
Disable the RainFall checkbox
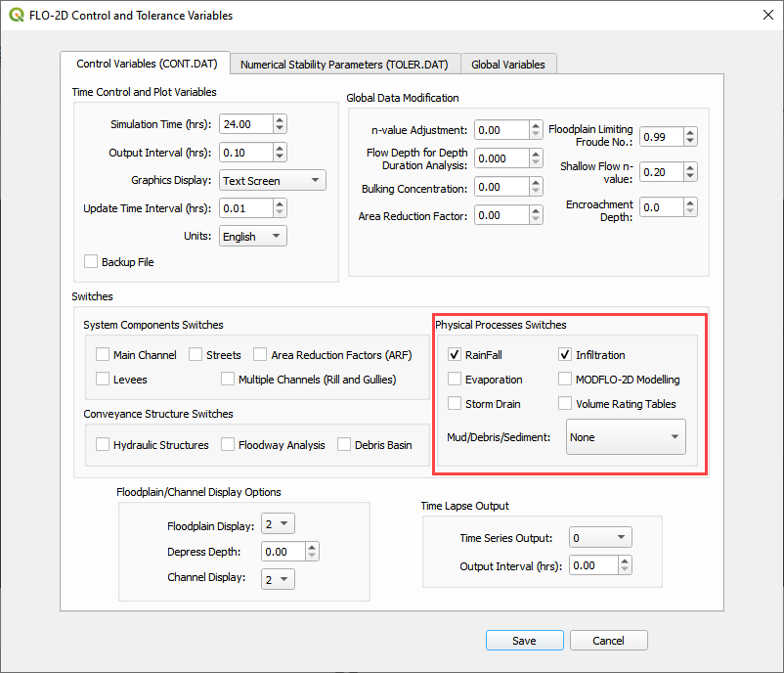(455, 355)
